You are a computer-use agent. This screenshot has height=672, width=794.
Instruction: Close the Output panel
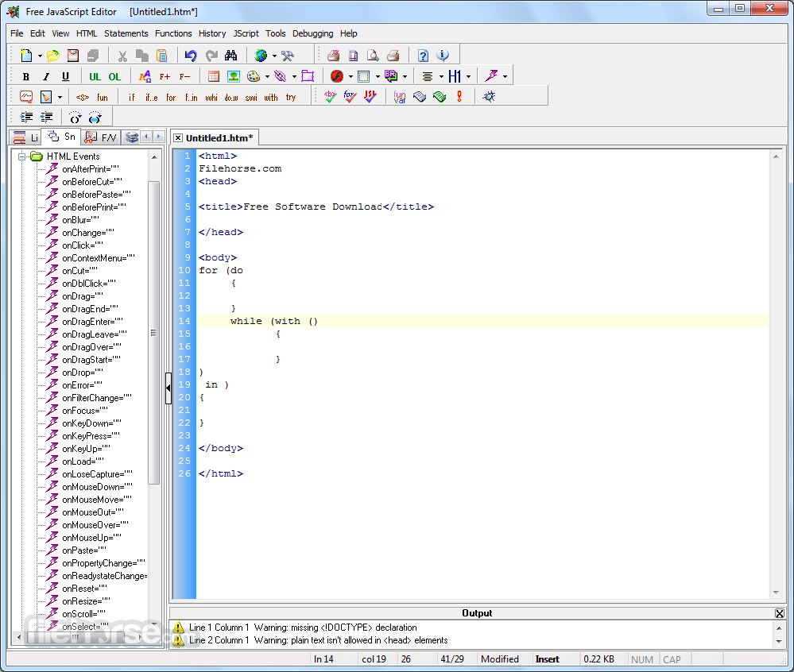tap(780, 613)
